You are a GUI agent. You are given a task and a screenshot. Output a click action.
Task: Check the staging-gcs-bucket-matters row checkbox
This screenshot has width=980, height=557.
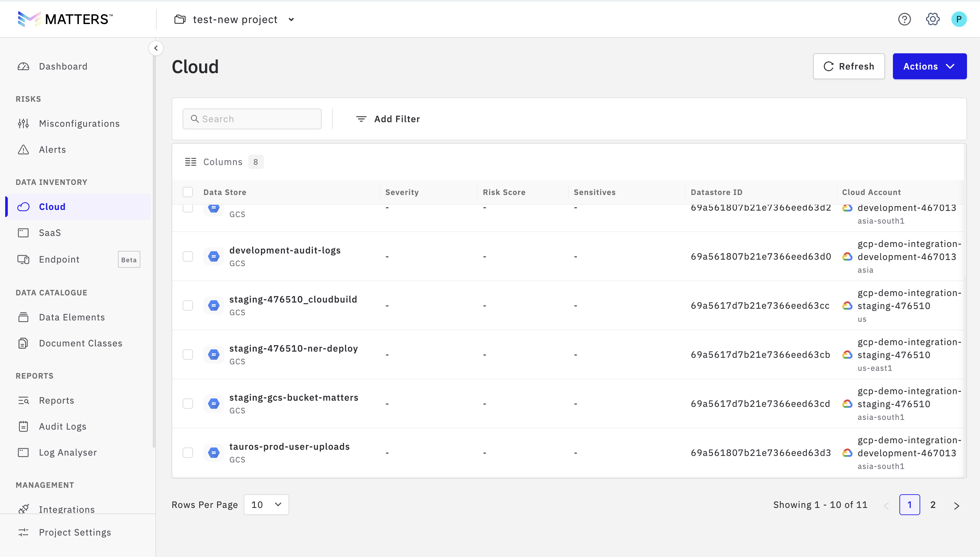click(x=188, y=404)
